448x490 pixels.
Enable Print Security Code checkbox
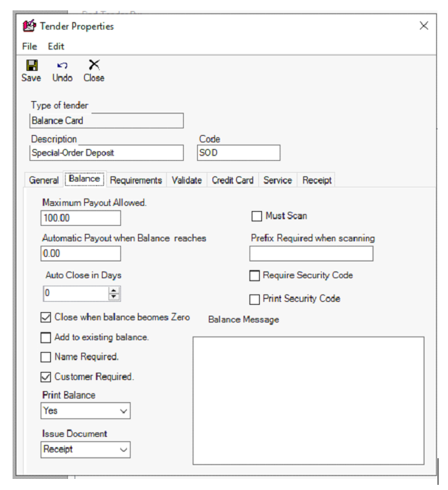pos(255,299)
